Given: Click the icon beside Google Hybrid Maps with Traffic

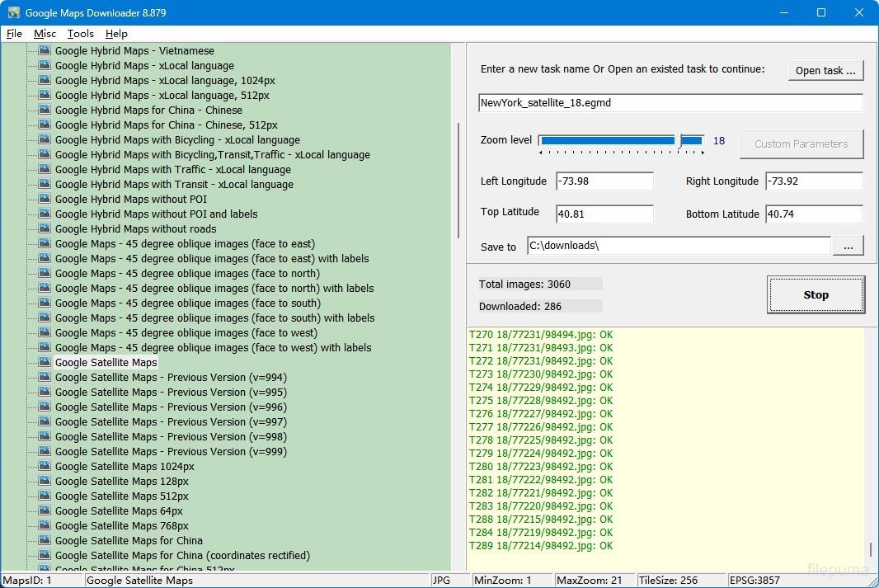Looking at the screenshot, I should (45, 170).
